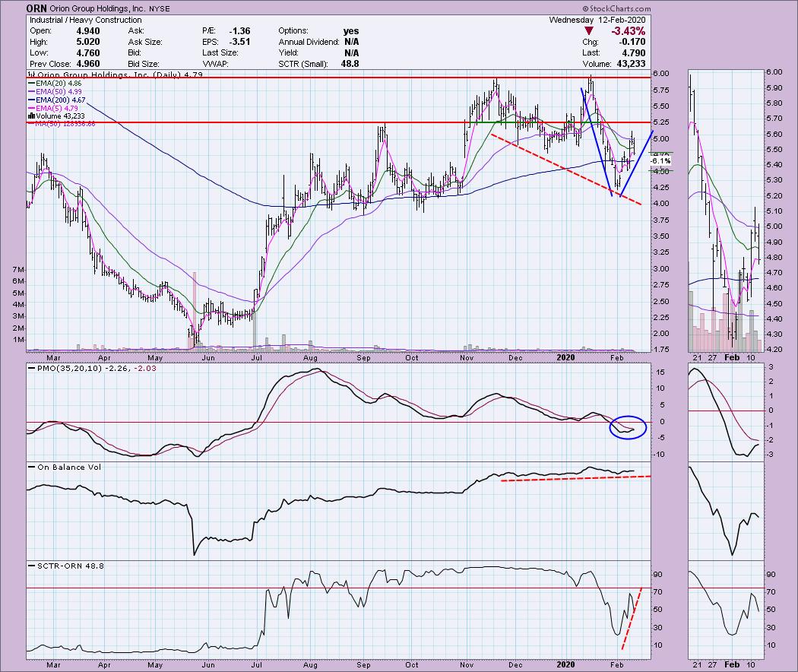Click the EMA(20) 4.86 legend entry

(x=54, y=83)
